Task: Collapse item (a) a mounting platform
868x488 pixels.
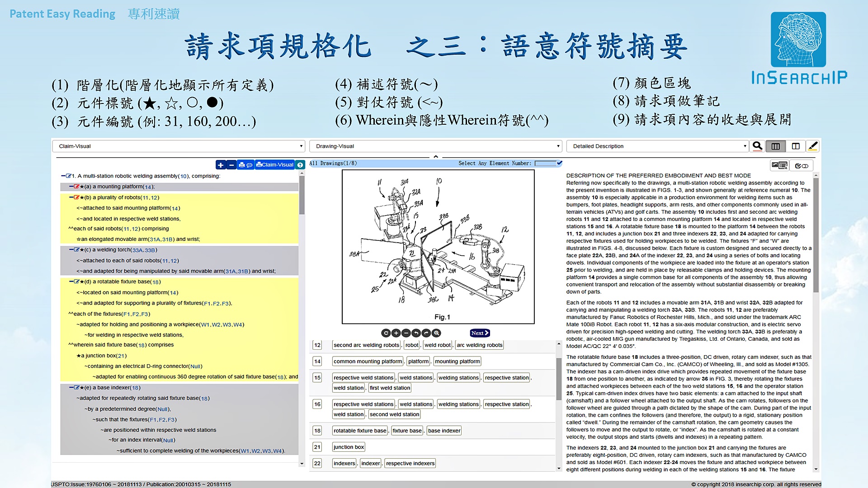Action: [x=71, y=187]
